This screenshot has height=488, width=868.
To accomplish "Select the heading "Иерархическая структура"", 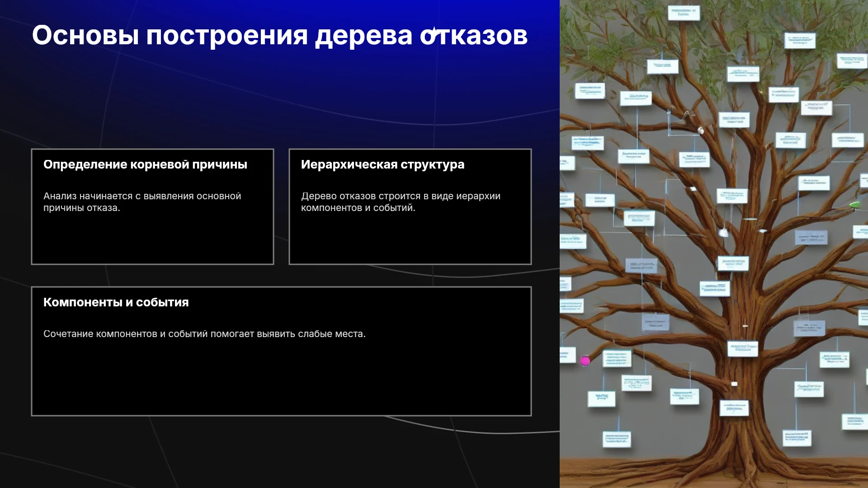I will tap(382, 164).
